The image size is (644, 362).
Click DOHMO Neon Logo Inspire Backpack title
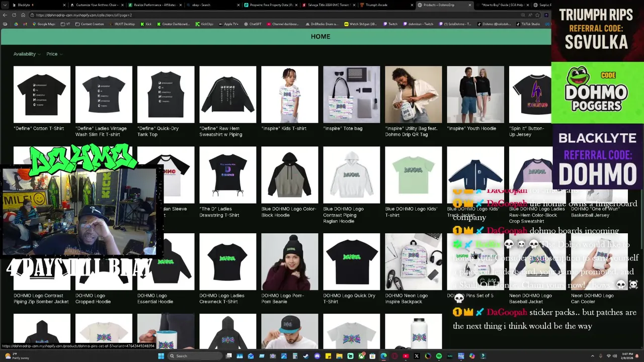[x=410, y=299]
